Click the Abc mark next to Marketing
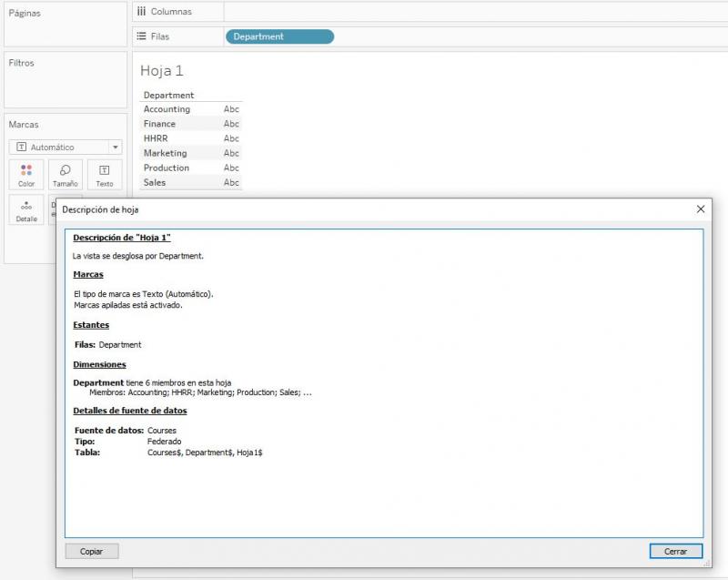 tap(231, 153)
